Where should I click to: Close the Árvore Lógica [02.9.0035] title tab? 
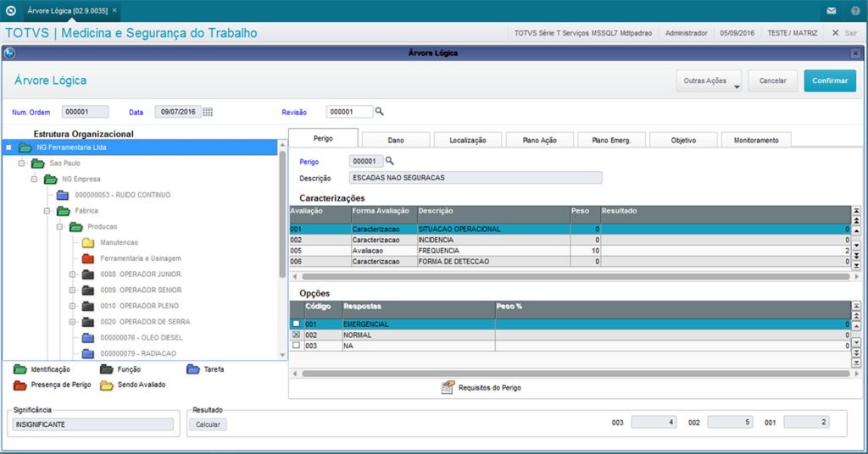coord(114,10)
